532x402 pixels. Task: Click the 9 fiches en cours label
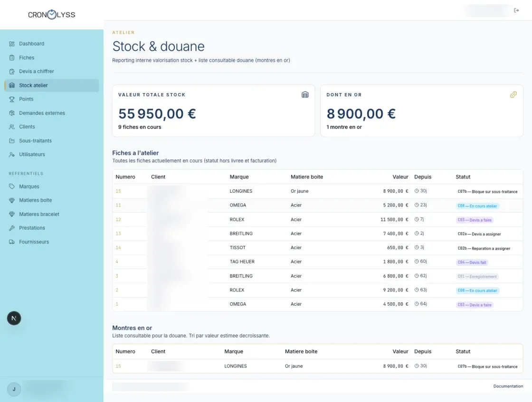point(140,127)
